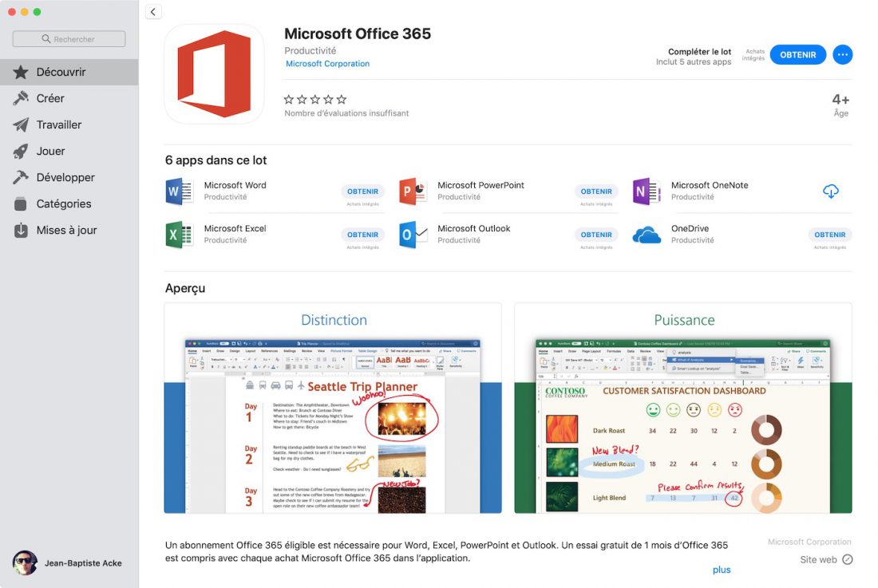Download OneNote via the cloud icon
878x588 pixels.
coord(830,191)
